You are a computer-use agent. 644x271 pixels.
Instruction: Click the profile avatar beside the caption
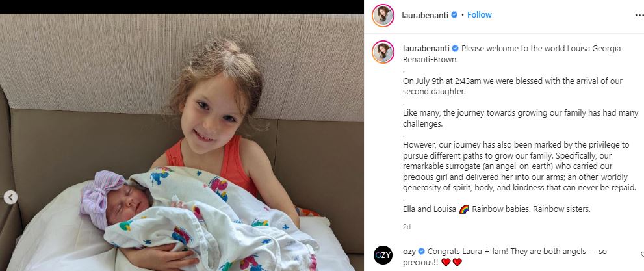383,52
